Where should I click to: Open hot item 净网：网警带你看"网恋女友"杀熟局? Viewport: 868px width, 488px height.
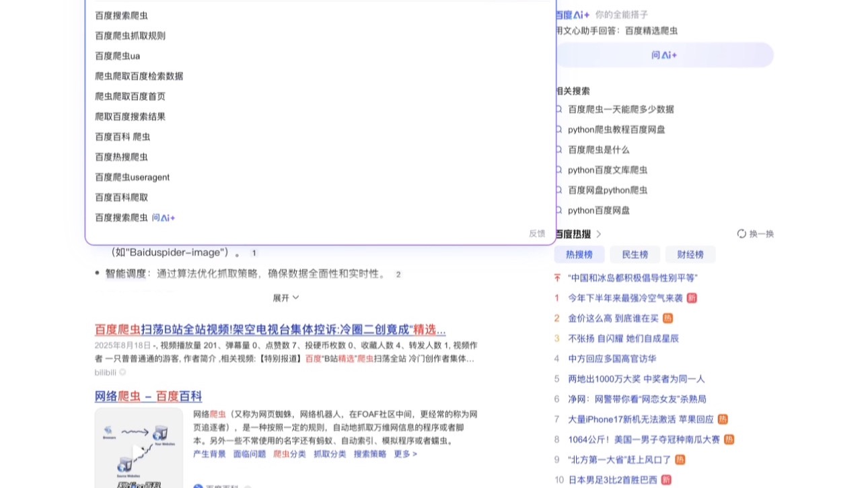[x=637, y=398]
